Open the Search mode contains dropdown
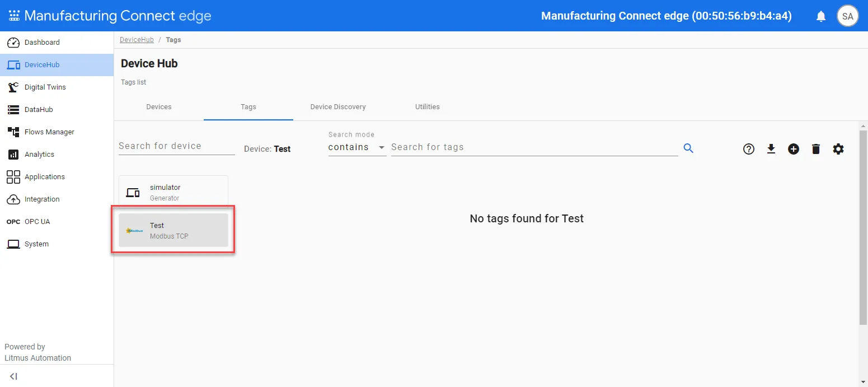Image resolution: width=868 pixels, height=387 pixels. [x=357, y=147]
